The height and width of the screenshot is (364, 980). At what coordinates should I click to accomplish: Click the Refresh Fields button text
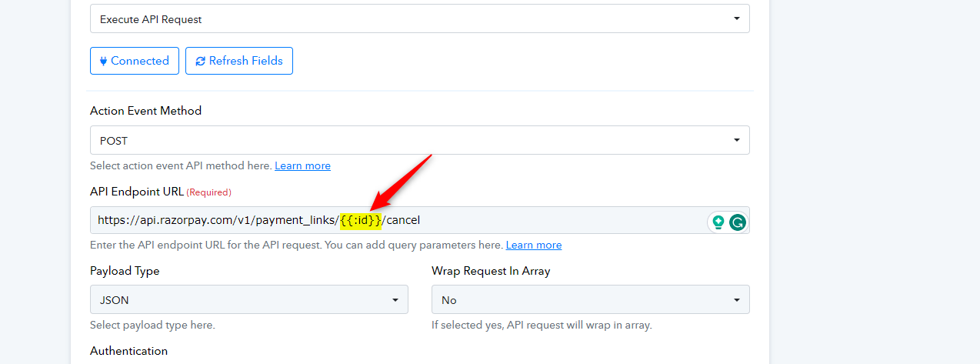pos(246,61)
